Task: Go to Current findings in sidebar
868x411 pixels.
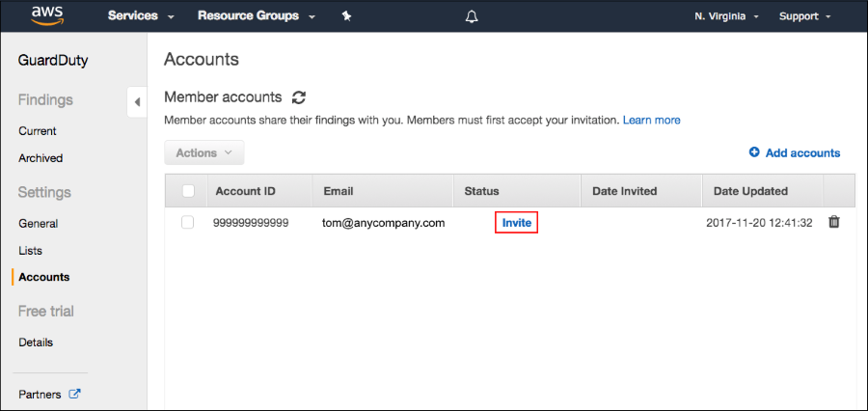Action: pos(38,131)
